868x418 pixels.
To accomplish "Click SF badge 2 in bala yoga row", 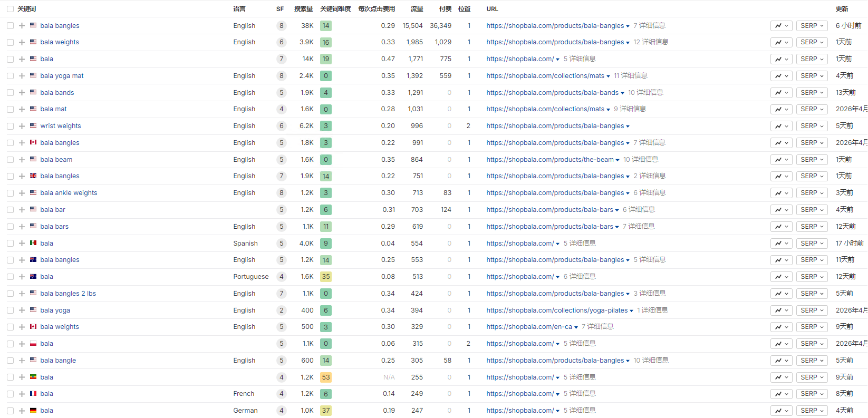I will coord(282,310).
